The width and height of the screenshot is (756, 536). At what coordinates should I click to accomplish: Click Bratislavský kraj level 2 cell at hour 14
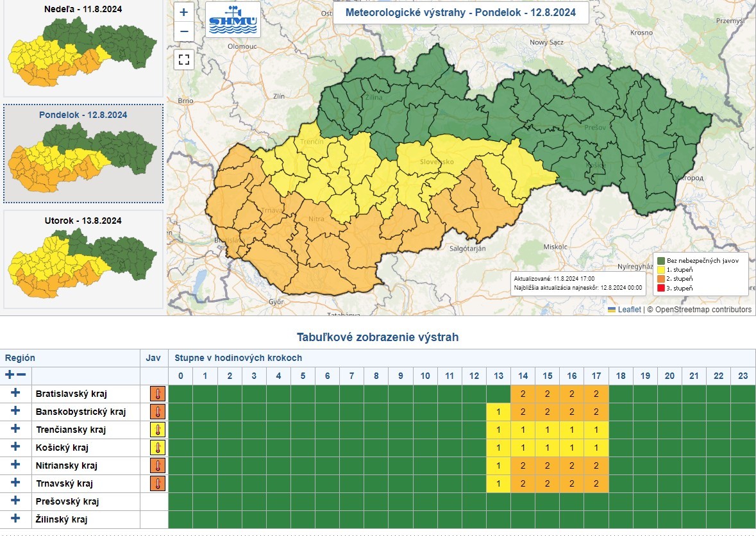(523, 394)
